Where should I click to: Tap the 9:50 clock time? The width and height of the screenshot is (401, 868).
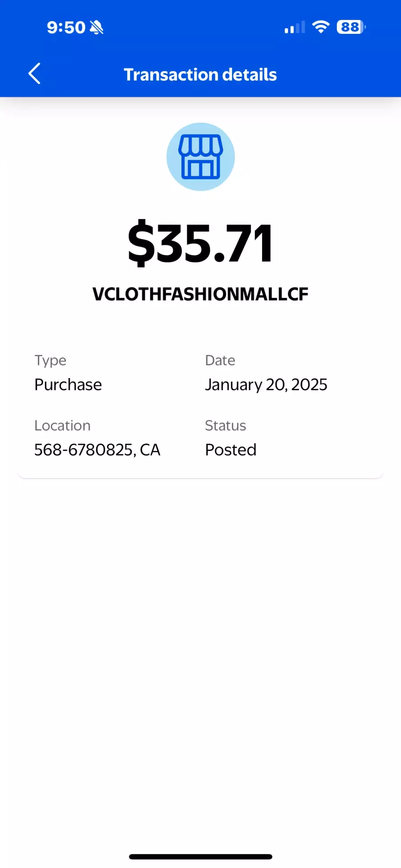[x=66, y=28]
